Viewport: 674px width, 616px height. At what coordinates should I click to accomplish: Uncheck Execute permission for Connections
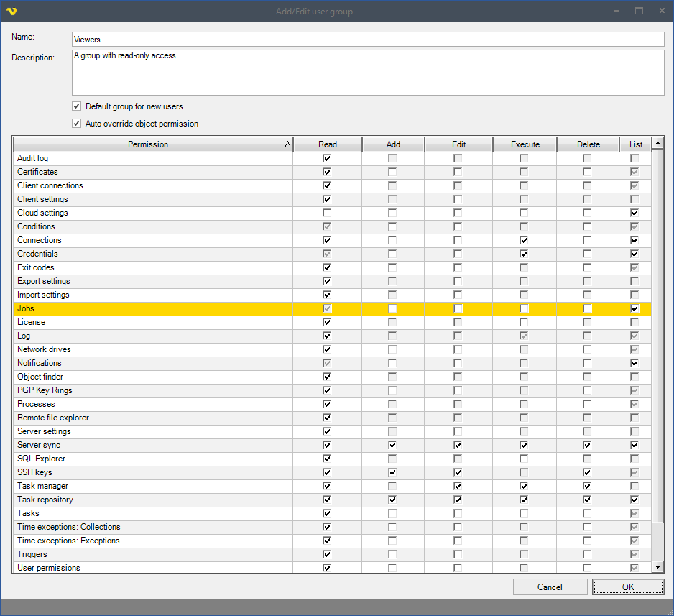[524, 240]
